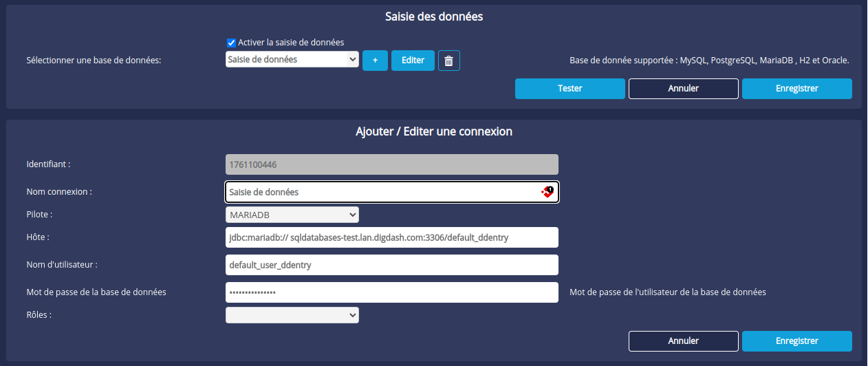Select the Nom d'utilisateur input field
Image resolution: width=868 pixels, height=366 pixels.
coord(391,265)
